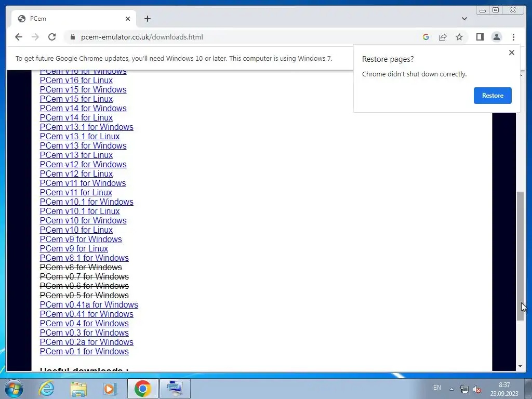
Task: Open PCem v13.1 for Linux link
Action: (79, 137)
